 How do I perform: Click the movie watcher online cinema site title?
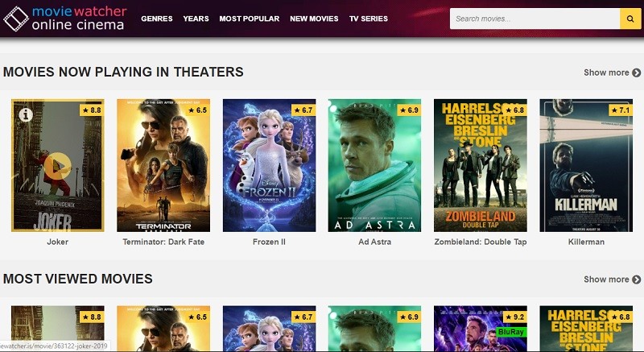[79, 19]
